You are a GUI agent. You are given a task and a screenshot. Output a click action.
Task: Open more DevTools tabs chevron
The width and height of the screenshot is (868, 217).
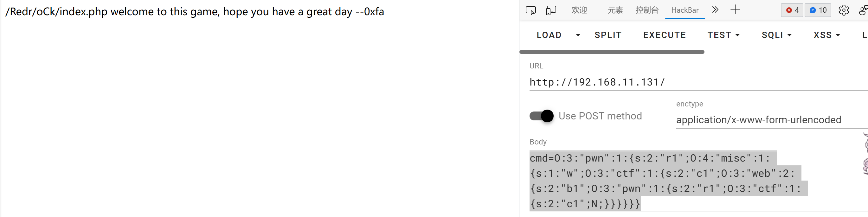click(x=715, y=10)
